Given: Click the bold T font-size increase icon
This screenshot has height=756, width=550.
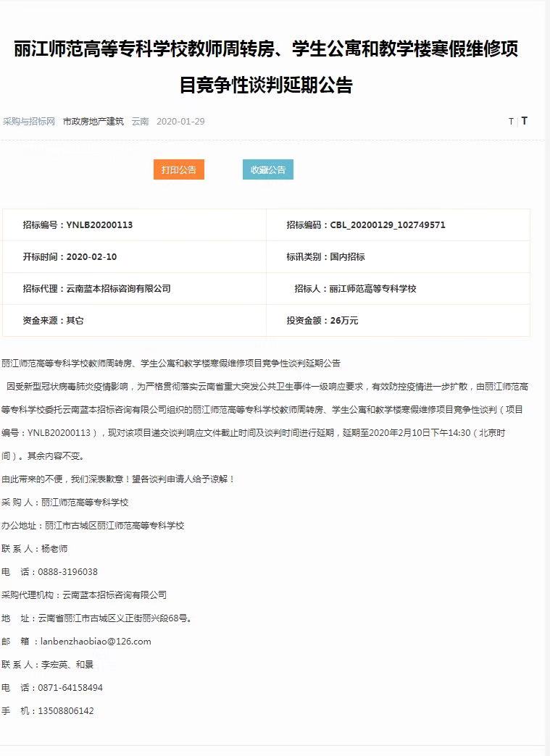Looking at the screenshot, I should coord(525,121).
